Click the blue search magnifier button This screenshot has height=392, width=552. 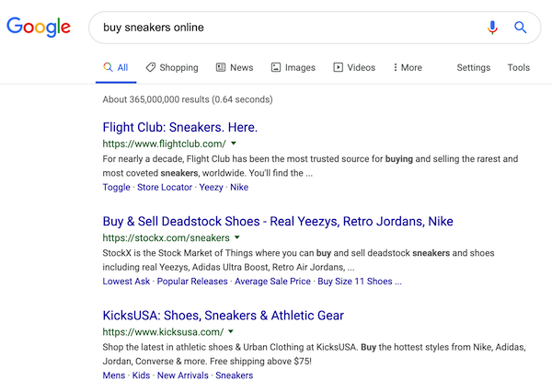click(x=521, y=27)
